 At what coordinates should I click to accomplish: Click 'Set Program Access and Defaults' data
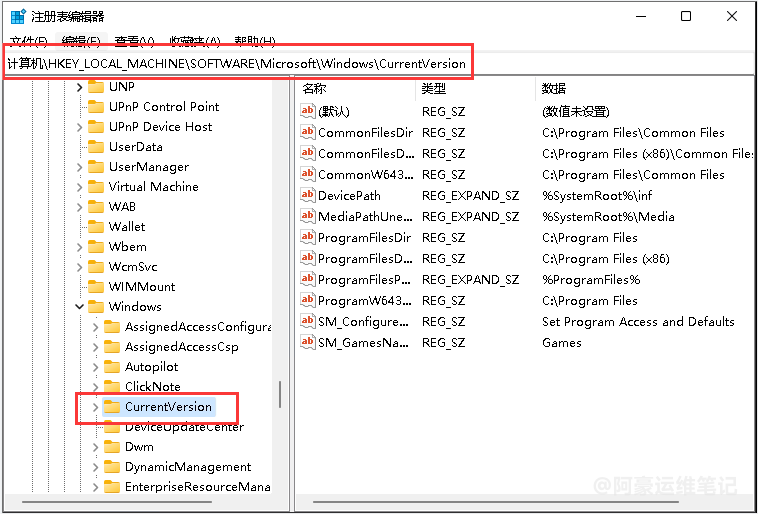(638, 322)
